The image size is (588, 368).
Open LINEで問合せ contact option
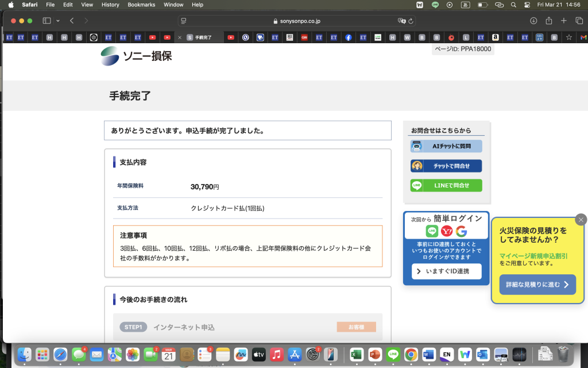tap(446, 186)
